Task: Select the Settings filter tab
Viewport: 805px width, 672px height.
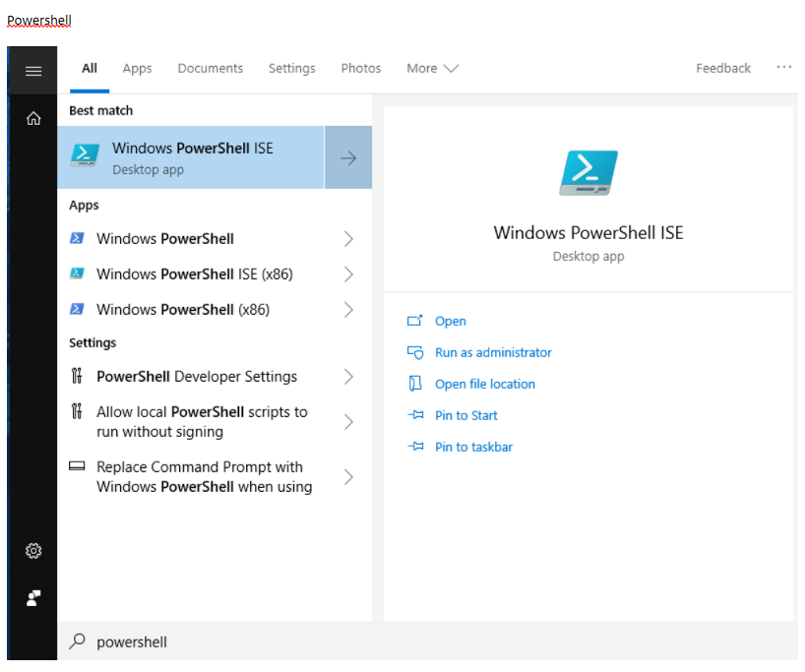Action: tap(291, 69)
